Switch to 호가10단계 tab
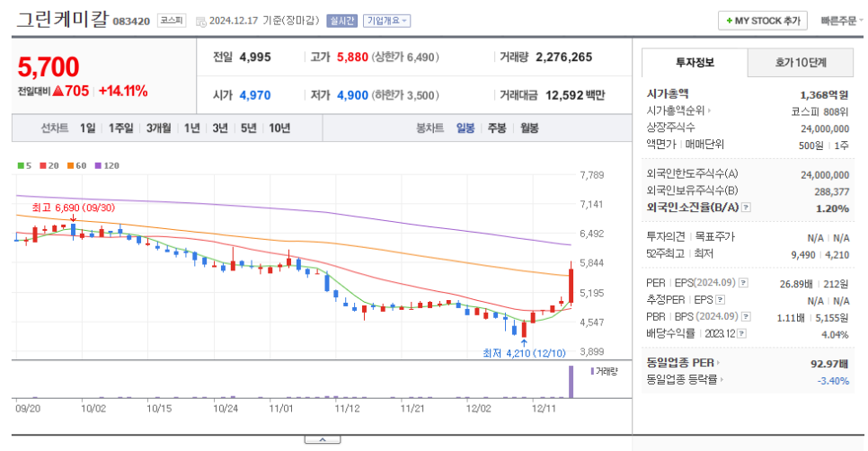This screenshot has width=868, height=451. [801, 63]
